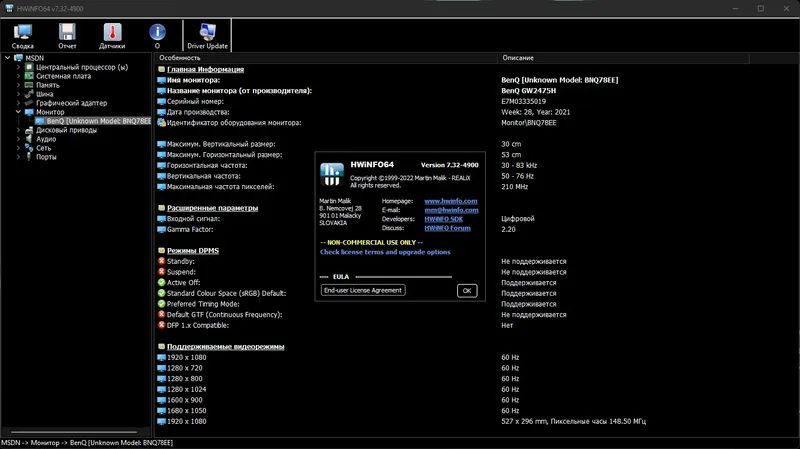Screen dimensions: 800x449
Task: Click Check license terms and upgrade options
Action: click(385, 252)
